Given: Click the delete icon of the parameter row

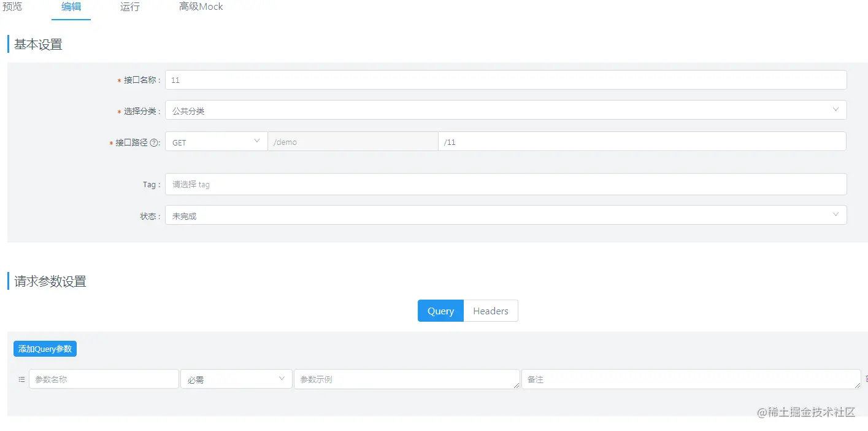Looking at the screenshot, I should click(866, 379).
